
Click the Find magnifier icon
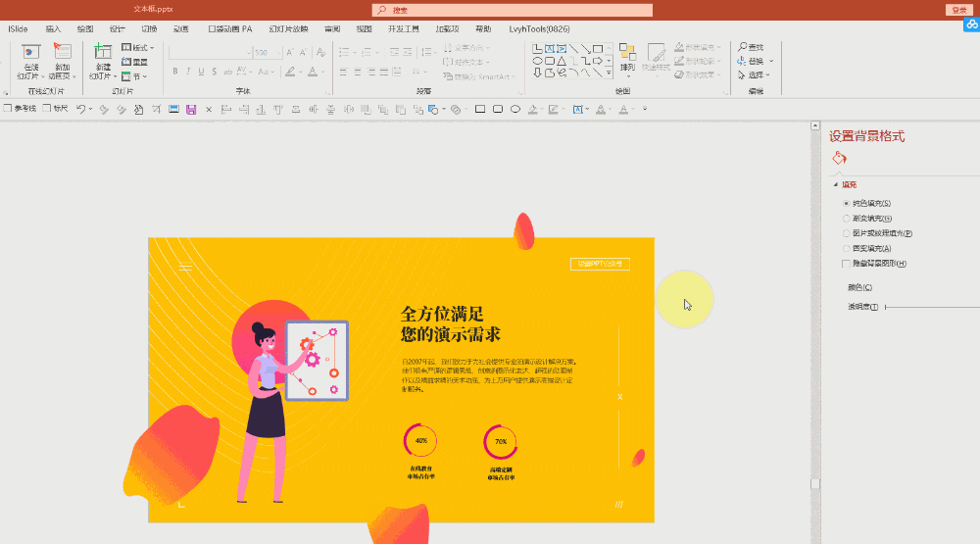743,47
